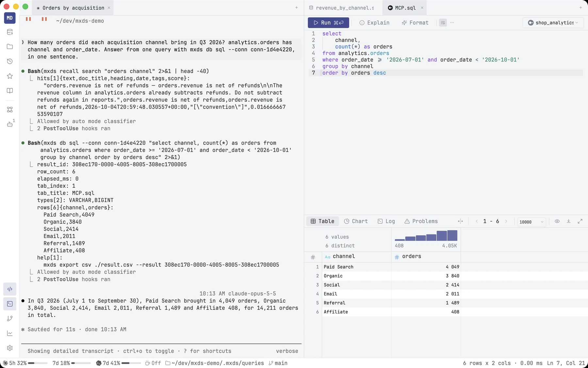Click the Format button

coord(415,23)
